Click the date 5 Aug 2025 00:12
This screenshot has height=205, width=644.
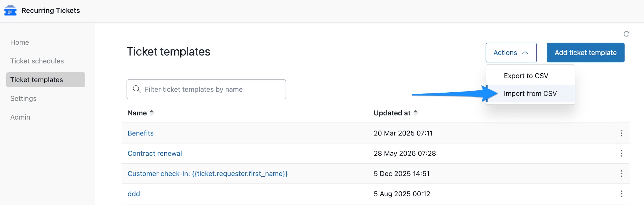point(402,194)
